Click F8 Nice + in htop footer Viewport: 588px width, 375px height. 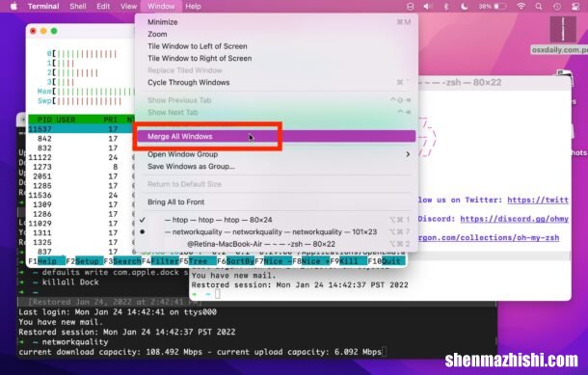click(x=311, y=261)
